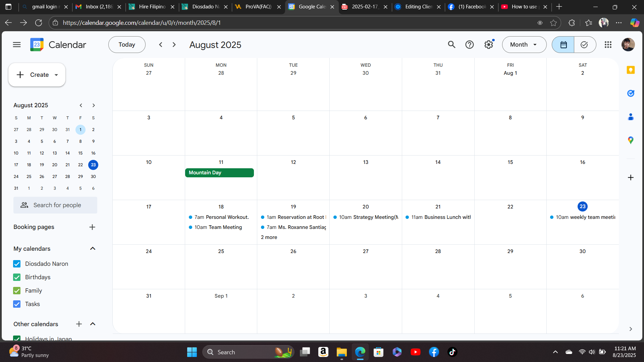Toggle the Tasks calendar checkbox
Image resolution: width=644 pixels, height=362 pixels.
(x=17, y=304)
